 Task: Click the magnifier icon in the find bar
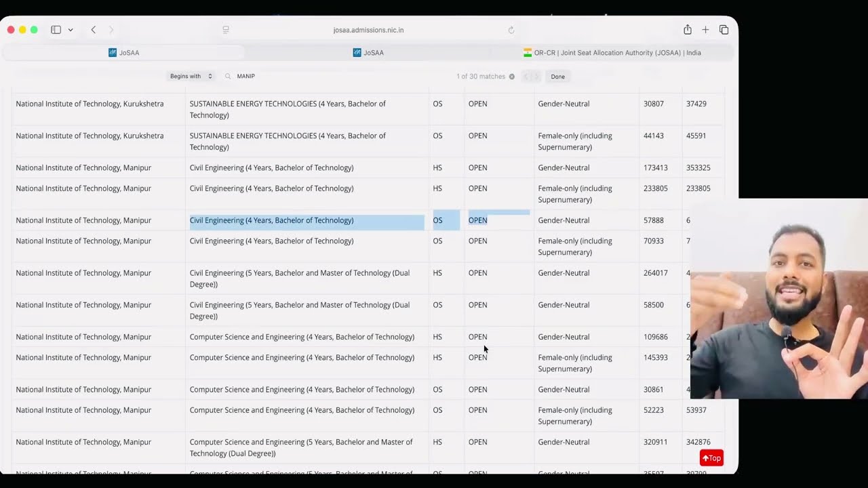228,77
